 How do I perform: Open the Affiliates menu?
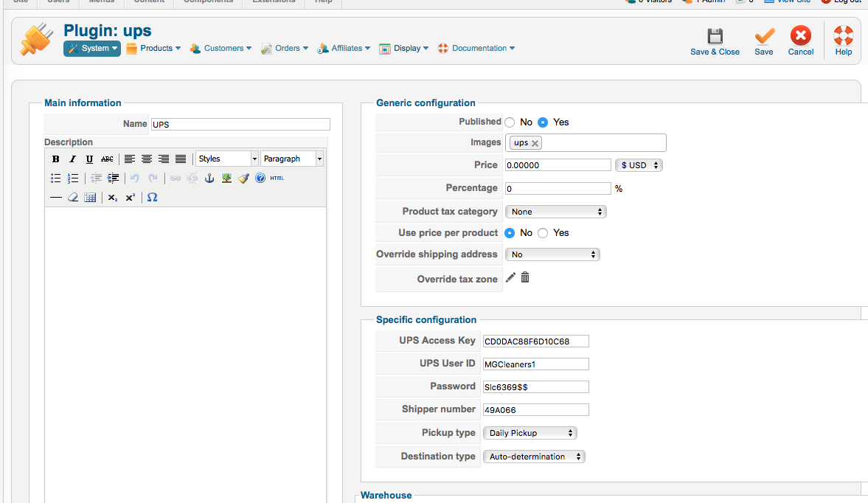point(343,48)
